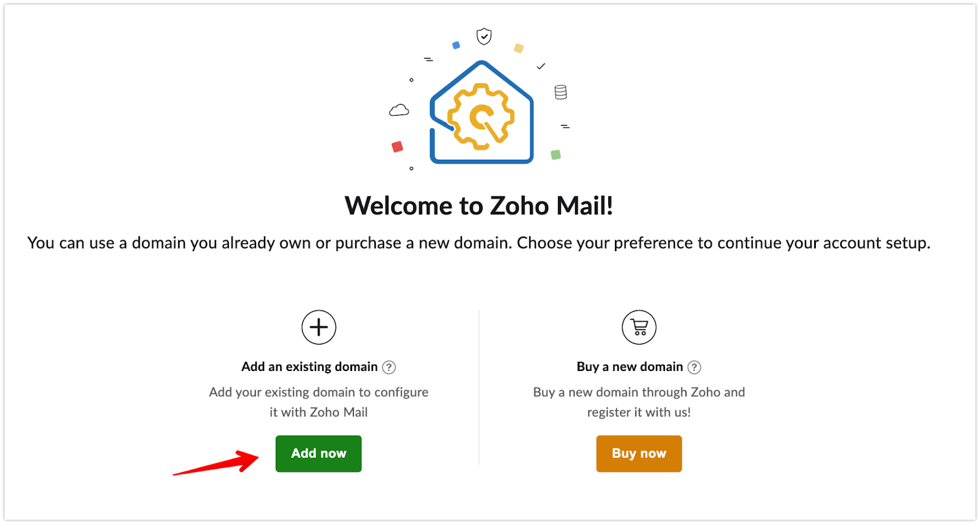The height and width of the screenshot is (524, 980).
Task: Click the Add an existing domain heading
Action: 309,367
